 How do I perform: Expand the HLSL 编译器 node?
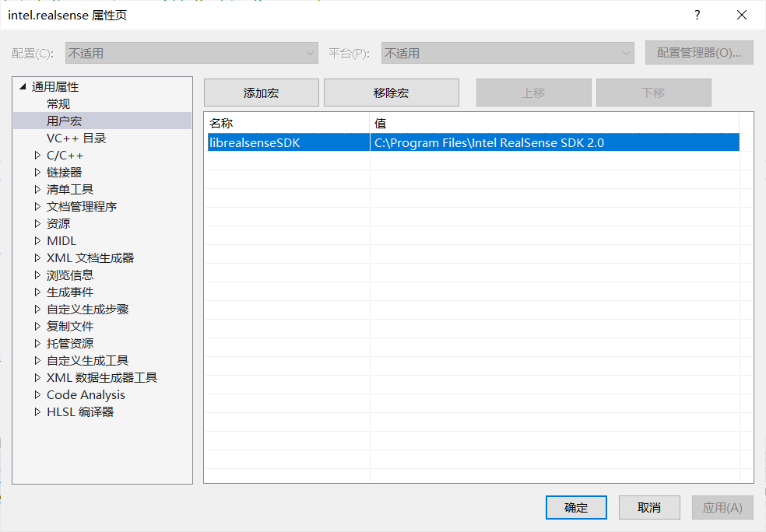pyautogui.click(x=37, y=411)
